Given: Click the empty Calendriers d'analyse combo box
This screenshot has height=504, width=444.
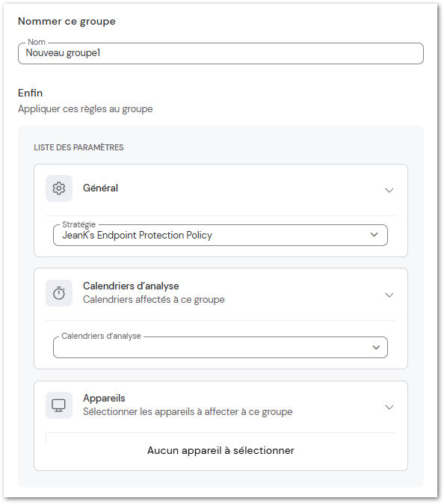Looking at the screenshot, I should point(220,347).
